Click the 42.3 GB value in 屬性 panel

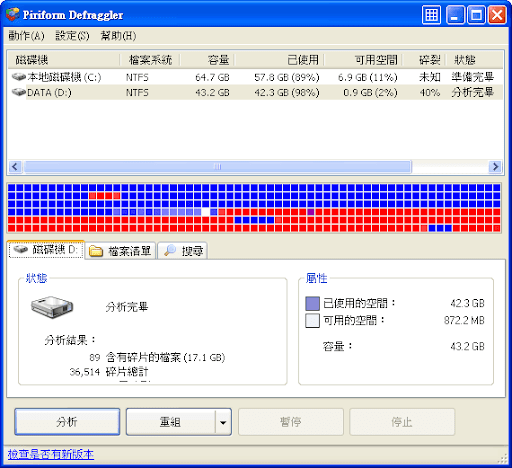(467, 303)
